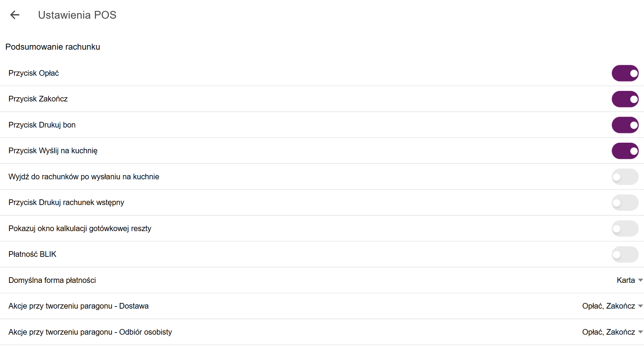Click the Płatność BLIK row label
Screen dimensions: 644x347
pos(32,254)
